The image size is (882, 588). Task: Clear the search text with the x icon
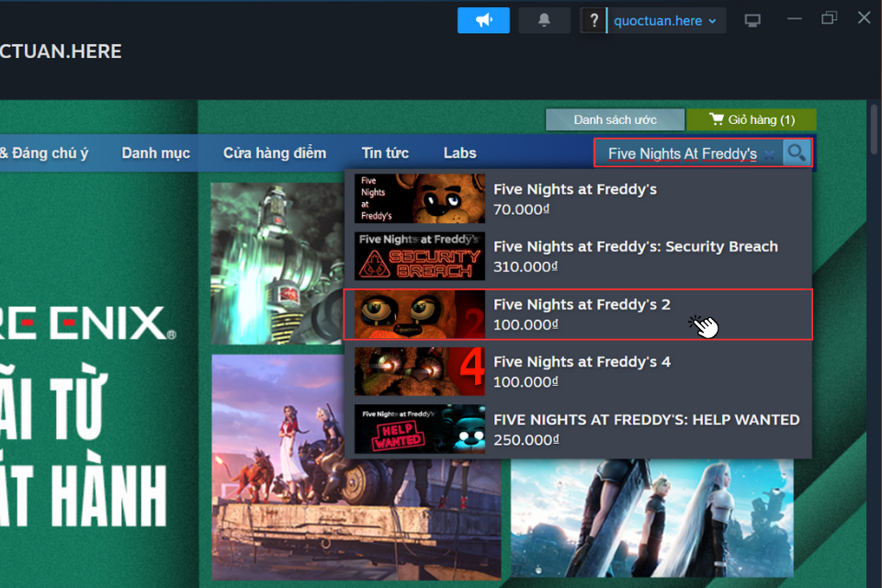770,154
